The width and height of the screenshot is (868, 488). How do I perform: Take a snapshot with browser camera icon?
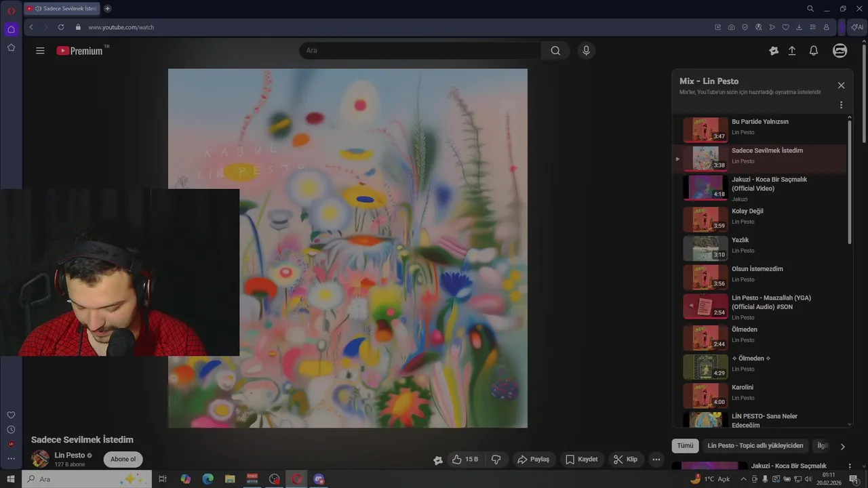pyautogui.click(x=731, y=27)
